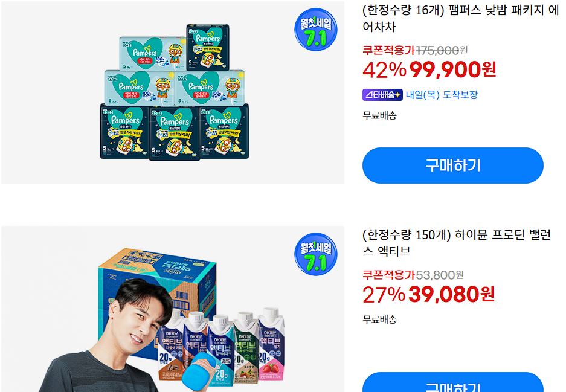The width and height of the screenshot is (566, 392).
Task: Click 구매하기 button for Pampers package
Action: [452, 165]
